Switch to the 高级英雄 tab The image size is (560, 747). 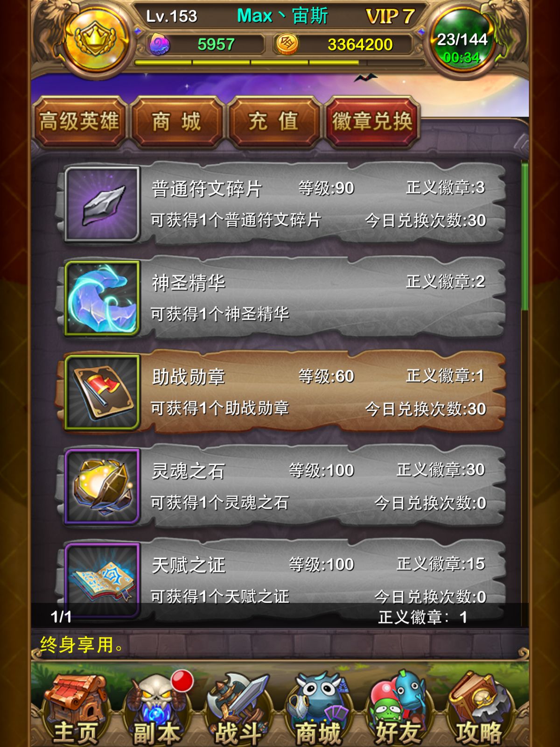point(79,122)
